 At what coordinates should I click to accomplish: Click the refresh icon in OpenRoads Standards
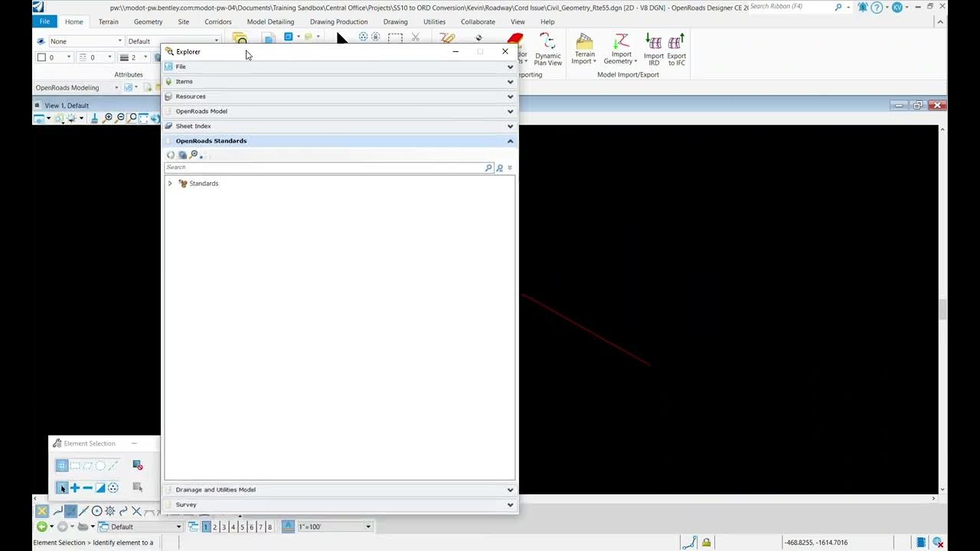171,155
